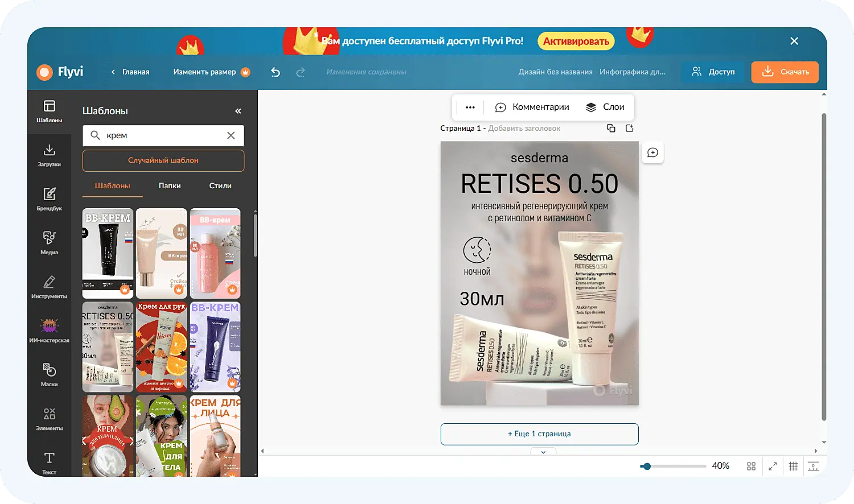The width and height of the screenshot is (854, 504).
Task: Click the add page icon beside the page title
Action: (x=629, y=128)
